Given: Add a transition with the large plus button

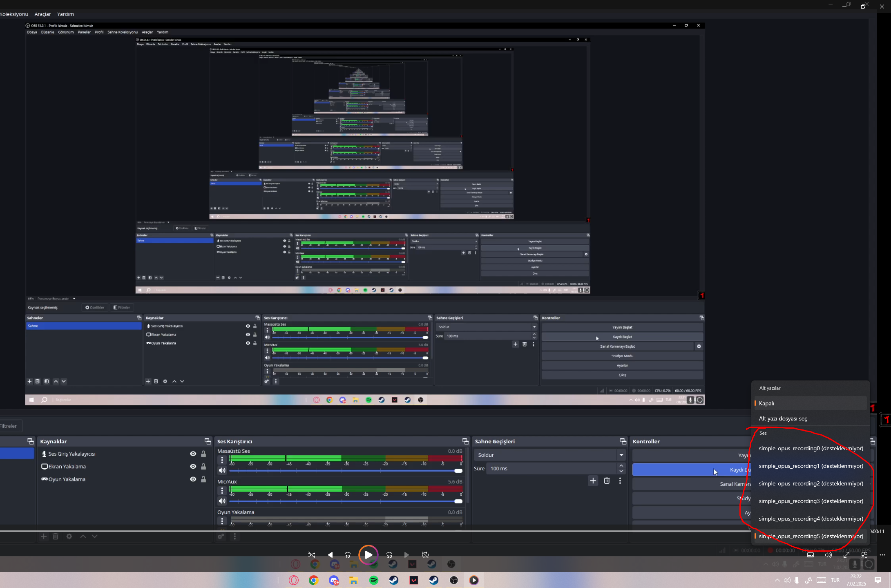Looking at the screenshot, I should click(x=593, y=481).
